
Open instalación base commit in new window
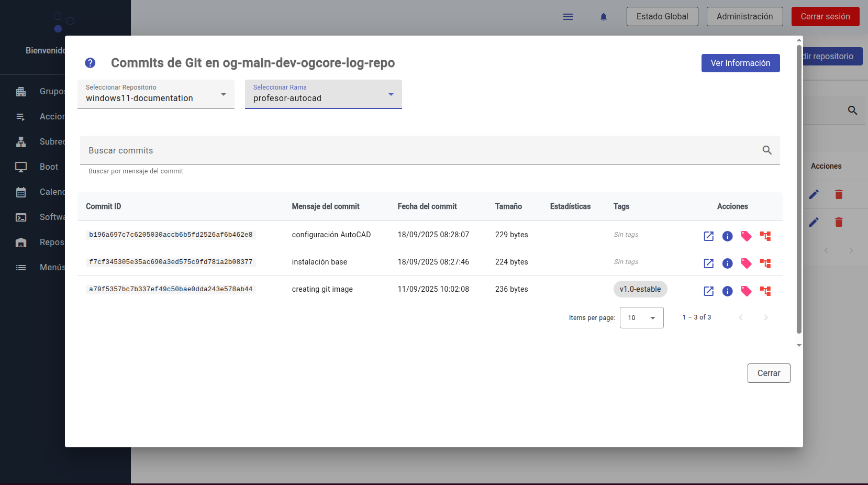click(x=708, y=263)
